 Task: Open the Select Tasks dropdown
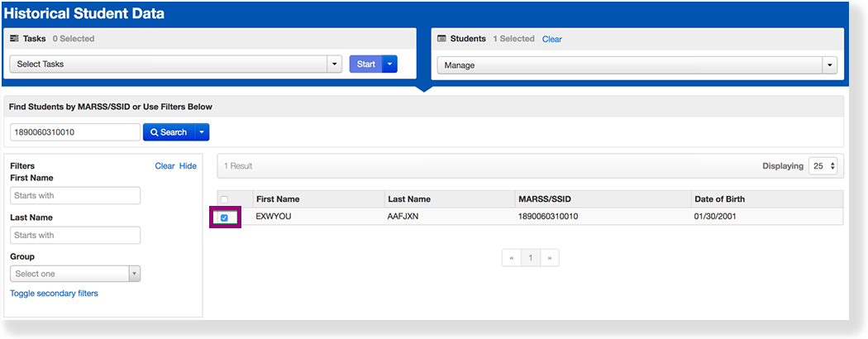tap(174, 64)
